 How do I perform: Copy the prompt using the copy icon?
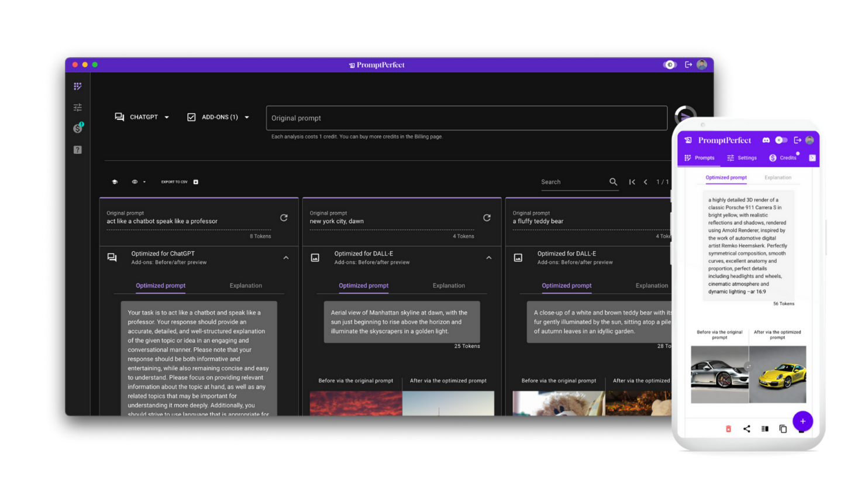pyautogui.click(x=783, y=428)
